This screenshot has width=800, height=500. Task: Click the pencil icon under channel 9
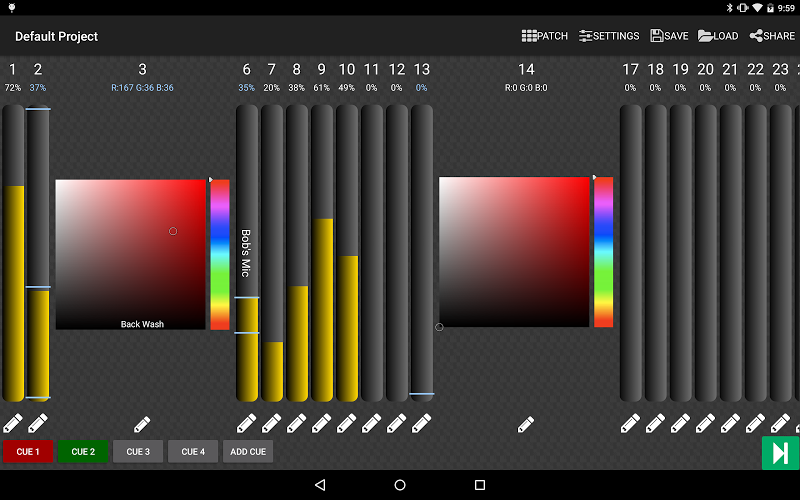(321, 423)
